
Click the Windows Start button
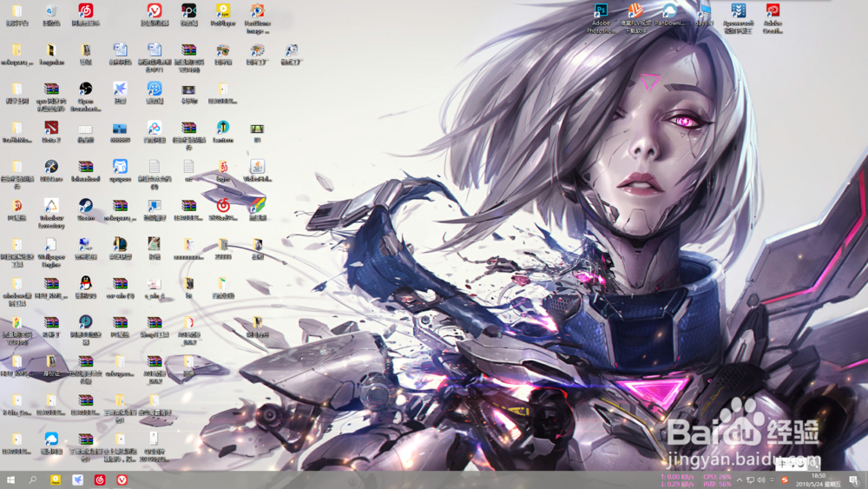pos(10,479)
